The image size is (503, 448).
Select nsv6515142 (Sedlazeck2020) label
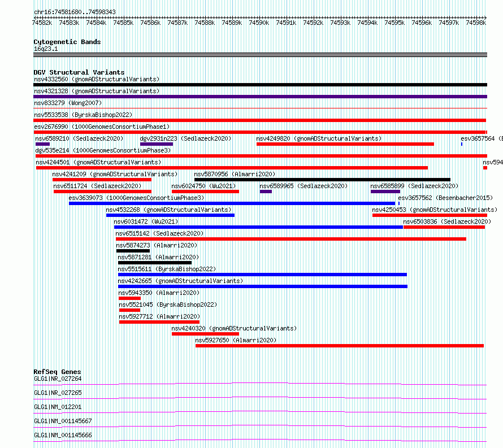tap(159, 233)
